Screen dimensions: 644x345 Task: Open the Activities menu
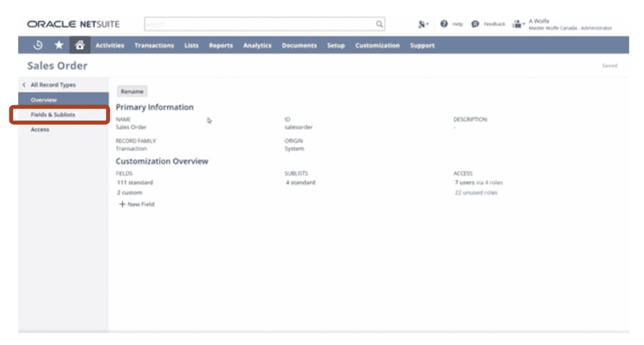[x=109, y=46]
